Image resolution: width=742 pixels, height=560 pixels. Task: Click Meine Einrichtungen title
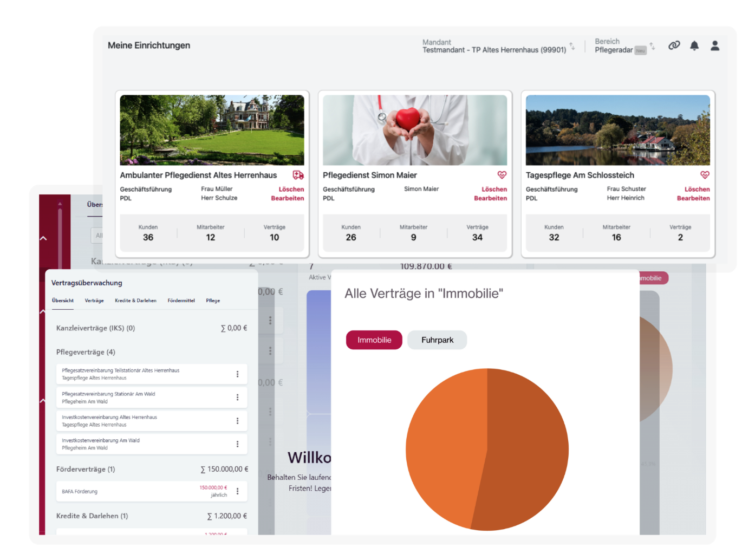pos(149,45)
